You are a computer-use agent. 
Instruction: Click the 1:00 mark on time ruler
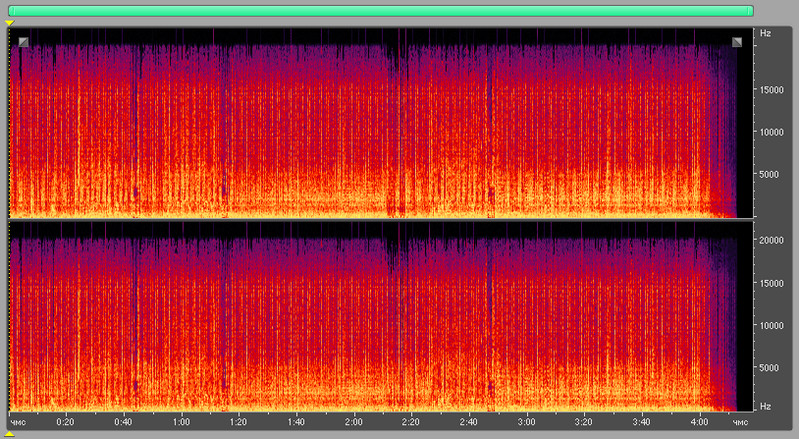click(x=181, y=421)
